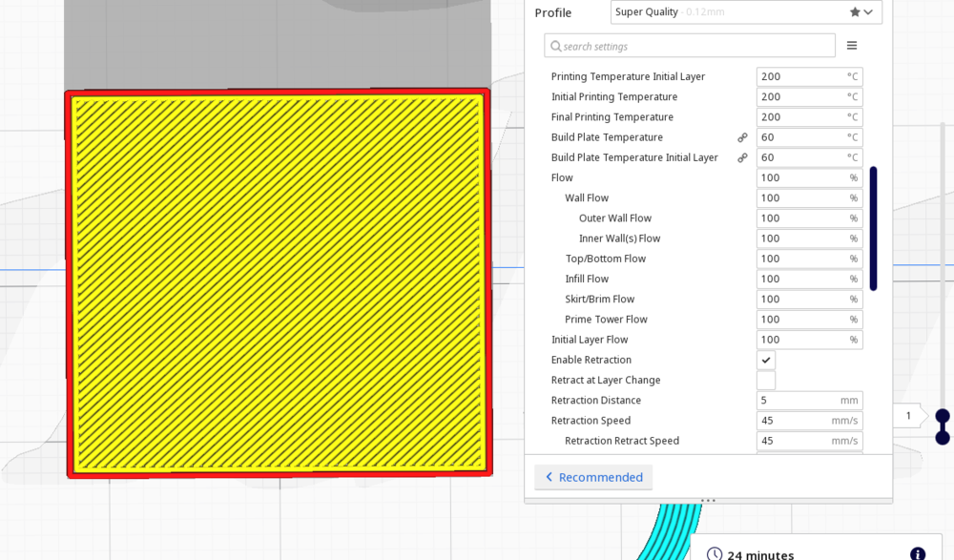Click the Retraction Distance label
Image resolution: width=954 pixels, height=560 pixels.
click(596, 400)
